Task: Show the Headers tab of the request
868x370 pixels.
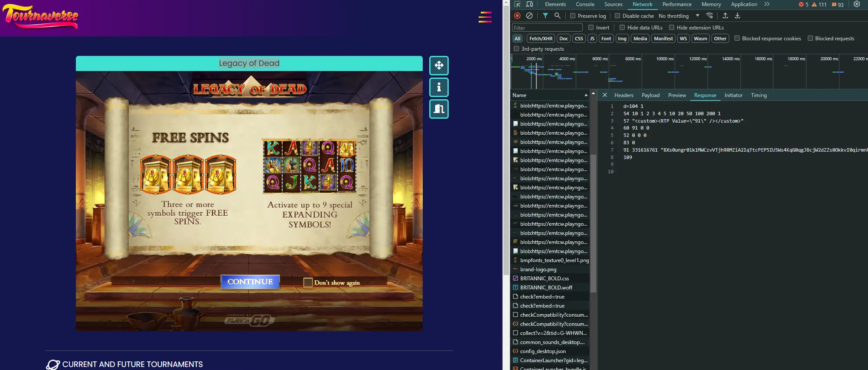Action: (x=624, y=95)
